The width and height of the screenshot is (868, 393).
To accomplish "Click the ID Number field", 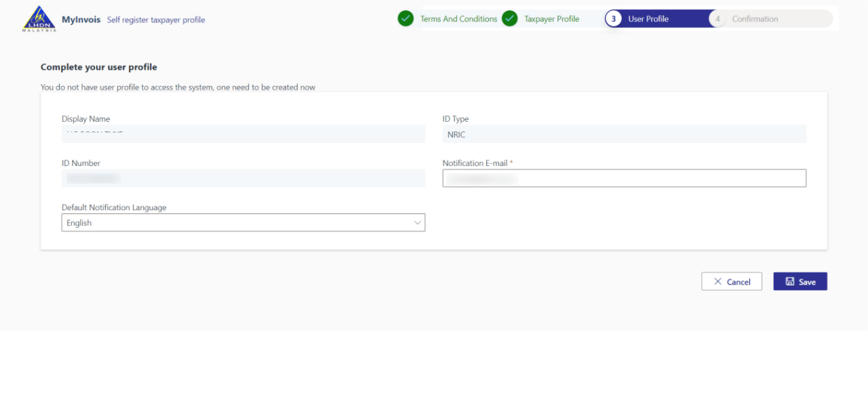I will pos(243,178).
